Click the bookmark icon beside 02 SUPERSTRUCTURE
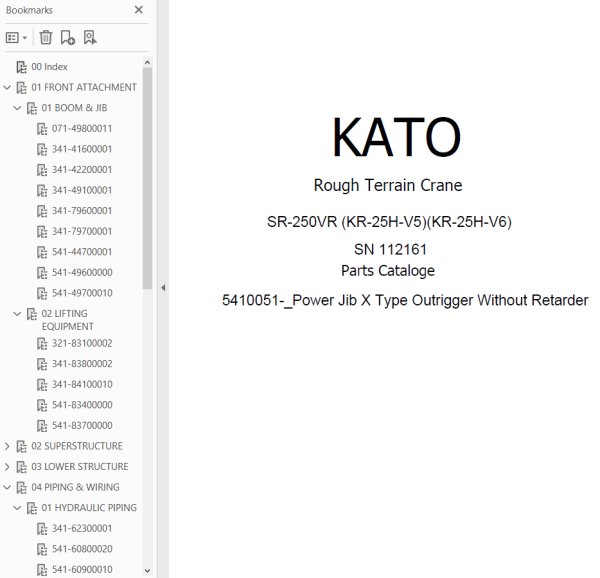The width and height of the screenshot is (600, 578). tap(21, 447)
